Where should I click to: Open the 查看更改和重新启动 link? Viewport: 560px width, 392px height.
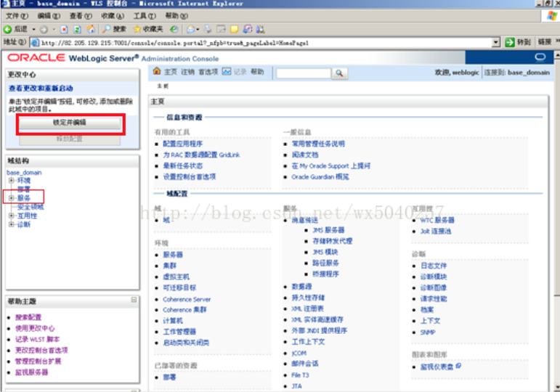click(41, 88)
